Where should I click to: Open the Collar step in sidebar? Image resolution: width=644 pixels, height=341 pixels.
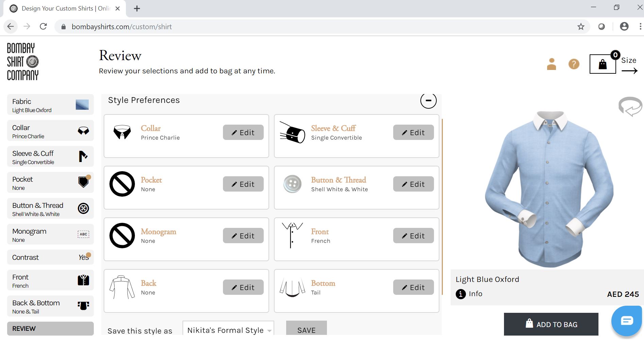[50, 131]
